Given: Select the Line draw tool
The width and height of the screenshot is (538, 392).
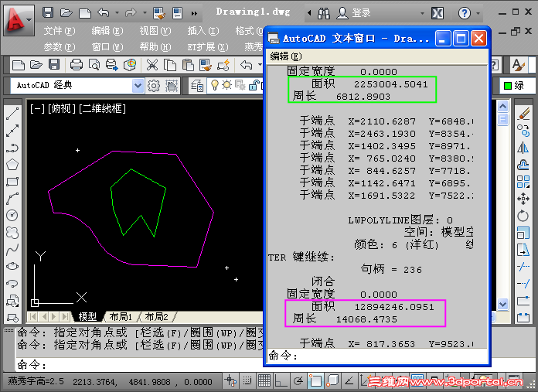Looking at the screenshot, I should click(x=12, y=114).
